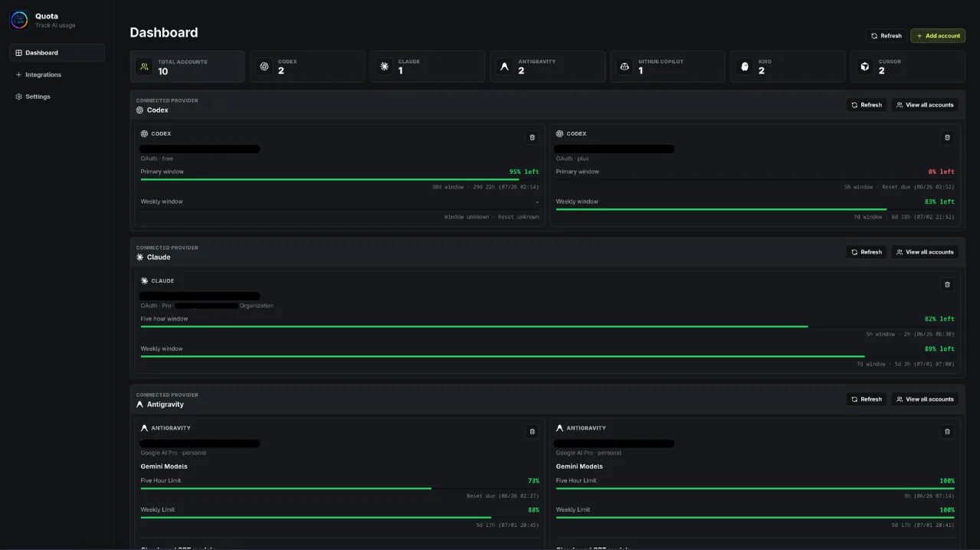Screen dimensions: 980x550
Task: Click the red "0% left" value
Action: pos(941,172)
